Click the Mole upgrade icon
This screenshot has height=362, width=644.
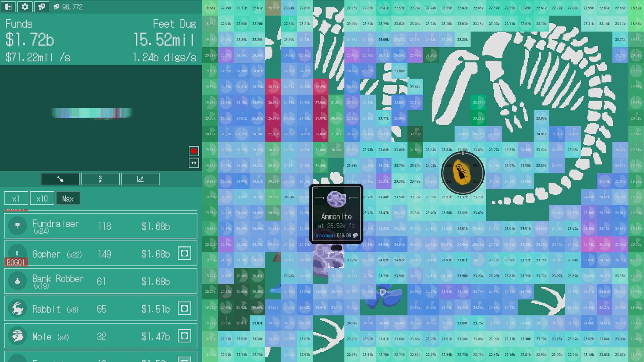pos(17,336)
